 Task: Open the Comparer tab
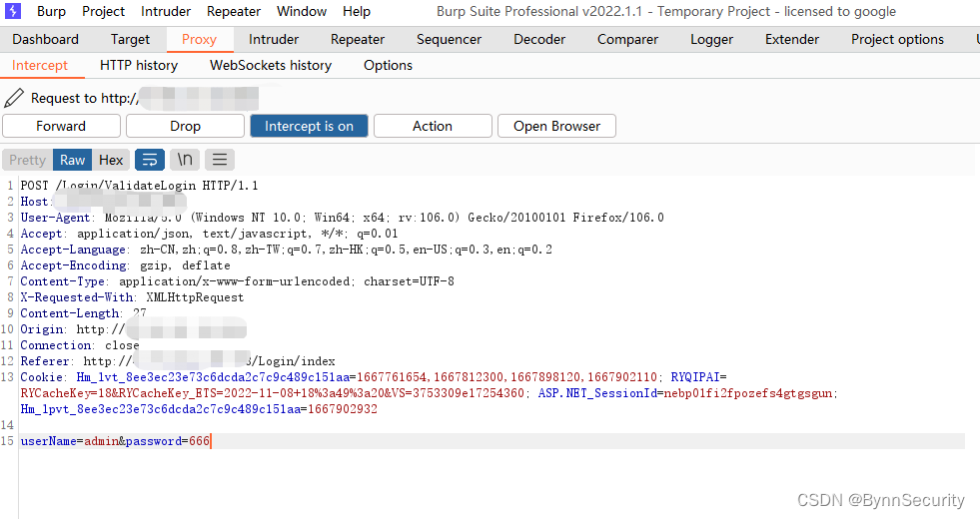point(627,39)
